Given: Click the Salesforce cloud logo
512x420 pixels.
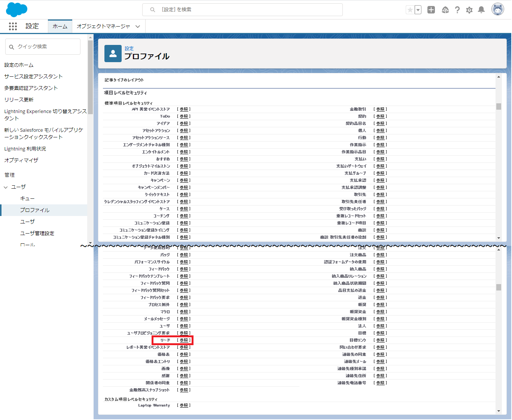Looking at the screenshot, I should tap(17, 10).
